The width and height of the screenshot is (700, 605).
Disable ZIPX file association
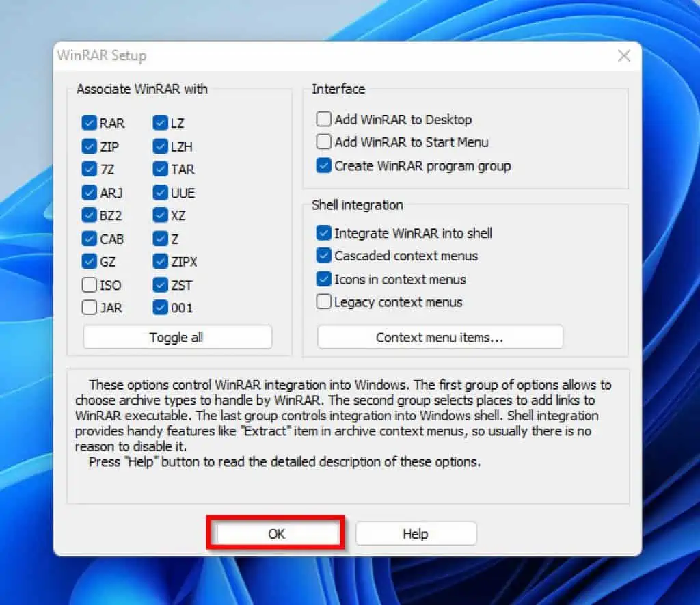pos(160,261)
